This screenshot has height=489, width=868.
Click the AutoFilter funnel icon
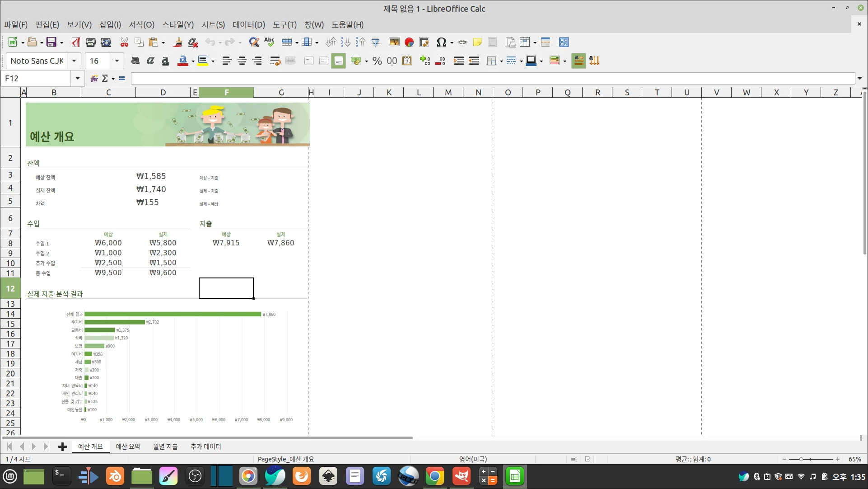point(375,42)
